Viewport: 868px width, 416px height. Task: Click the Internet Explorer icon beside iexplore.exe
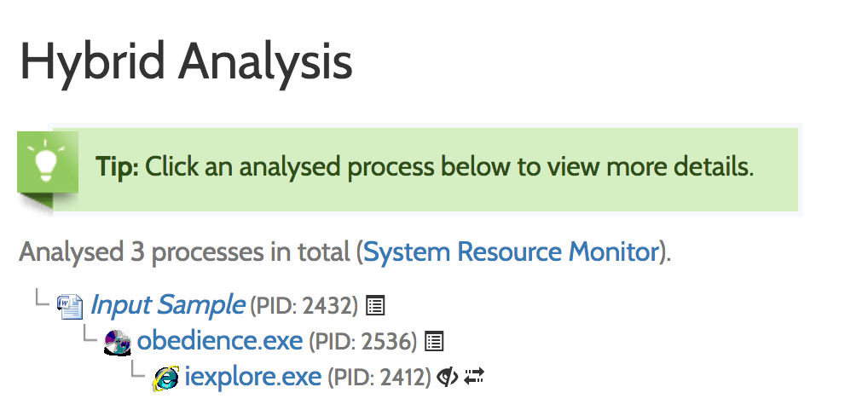pyautogui.click(x=165, y=378)
